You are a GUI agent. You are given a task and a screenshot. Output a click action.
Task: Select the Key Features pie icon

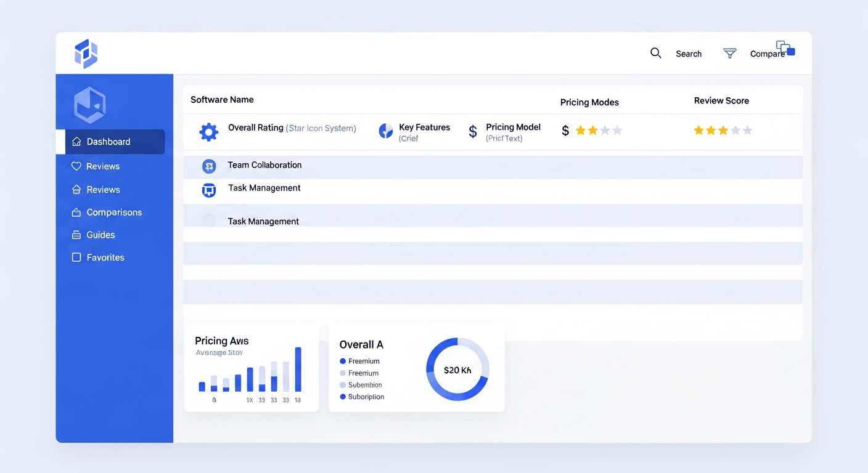point(385,131)
